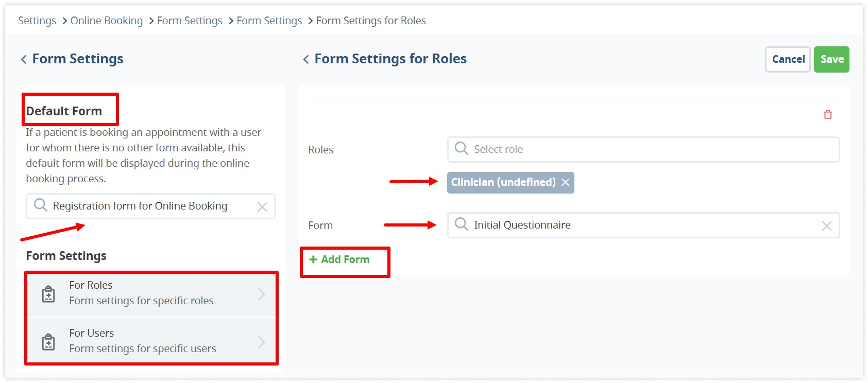
Task: Expand the For Users settings section
Action: coord(151,341)
